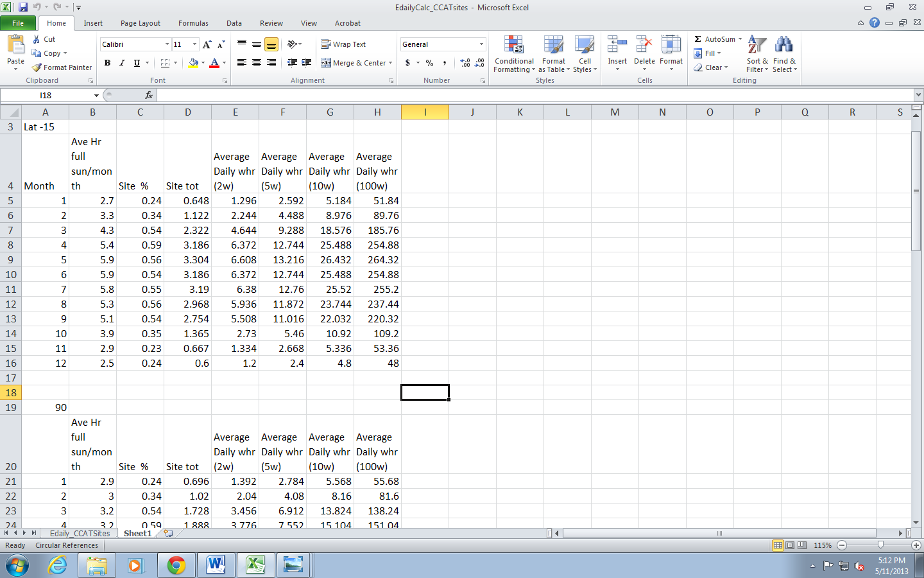Open the Sheet1 worksheet tab

point(137,534)
